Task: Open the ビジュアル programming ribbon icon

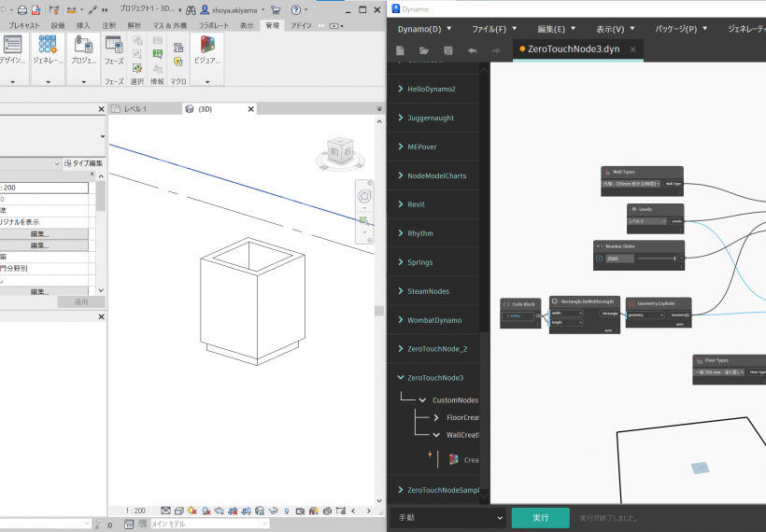Action: click(x=206, y=50)
